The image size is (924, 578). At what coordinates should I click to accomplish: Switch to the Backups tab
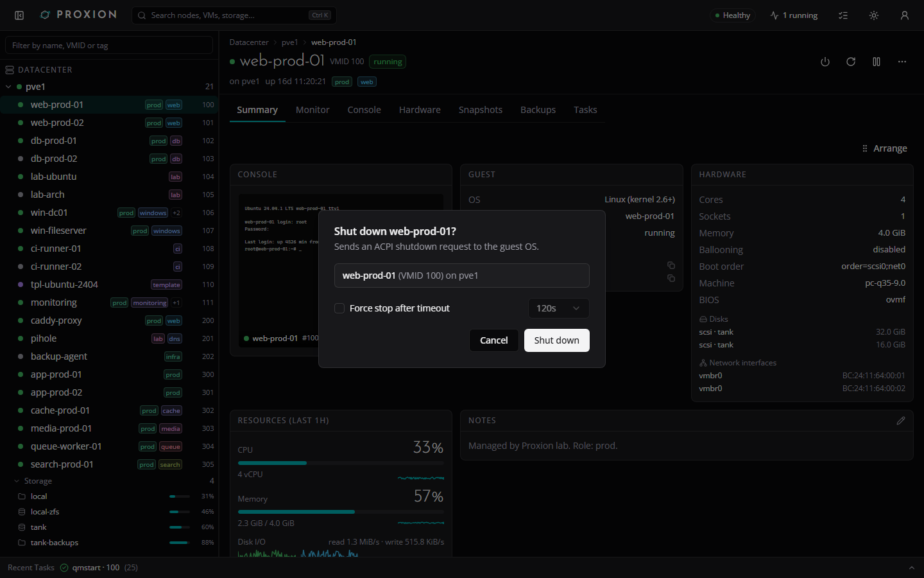538,110
